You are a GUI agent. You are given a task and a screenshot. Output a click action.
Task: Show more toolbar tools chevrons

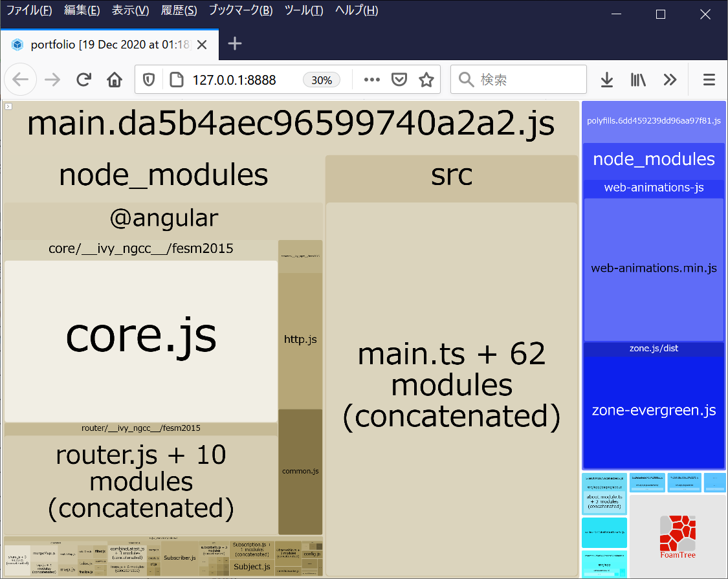[670, 80]
